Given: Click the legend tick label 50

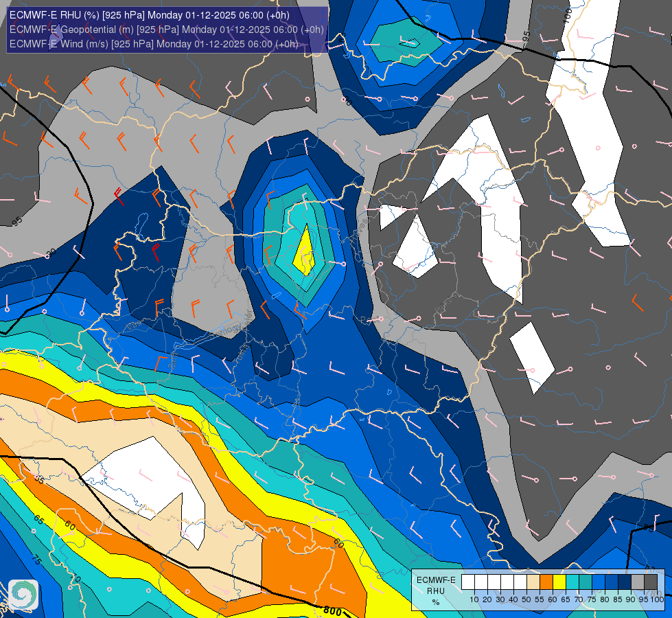Looking at the screenshot, I should [x=526, y=599].
